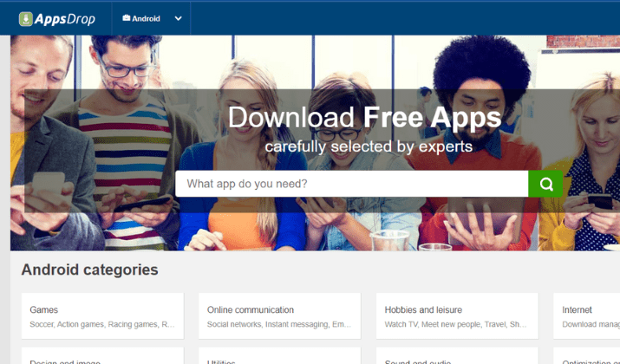Open the Android platform selector
620x364 pixels.
pos(152,18)
